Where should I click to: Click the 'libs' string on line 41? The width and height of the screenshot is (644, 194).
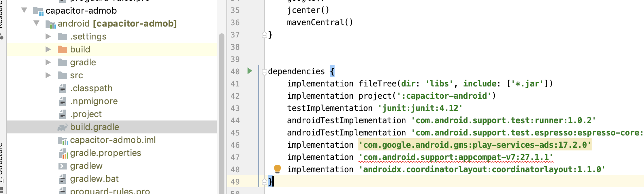coord(439,84)
